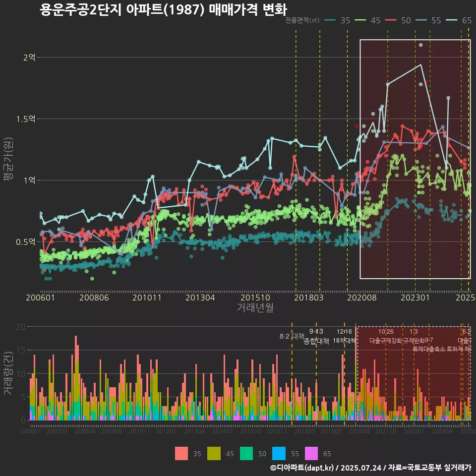Viewport: 476px width, 476px height.
Task: Click the 거래량(건) axis title
Action: click(x=8, y=373)
